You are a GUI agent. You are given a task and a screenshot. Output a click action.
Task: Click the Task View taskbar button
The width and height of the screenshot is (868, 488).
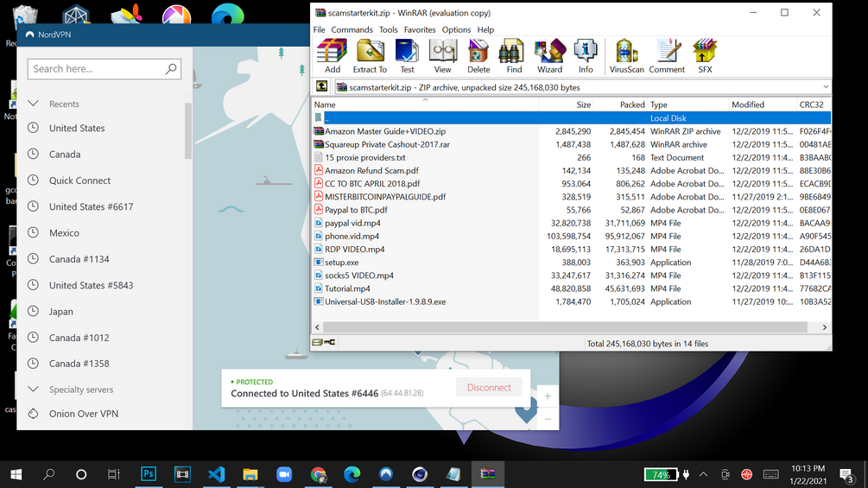tap(113, 474)
